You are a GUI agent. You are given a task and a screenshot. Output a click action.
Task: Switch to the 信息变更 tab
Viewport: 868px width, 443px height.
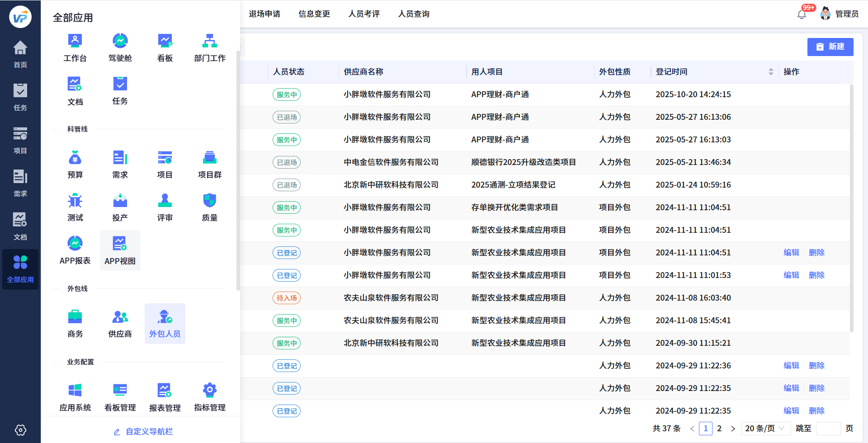coord(314,14)
